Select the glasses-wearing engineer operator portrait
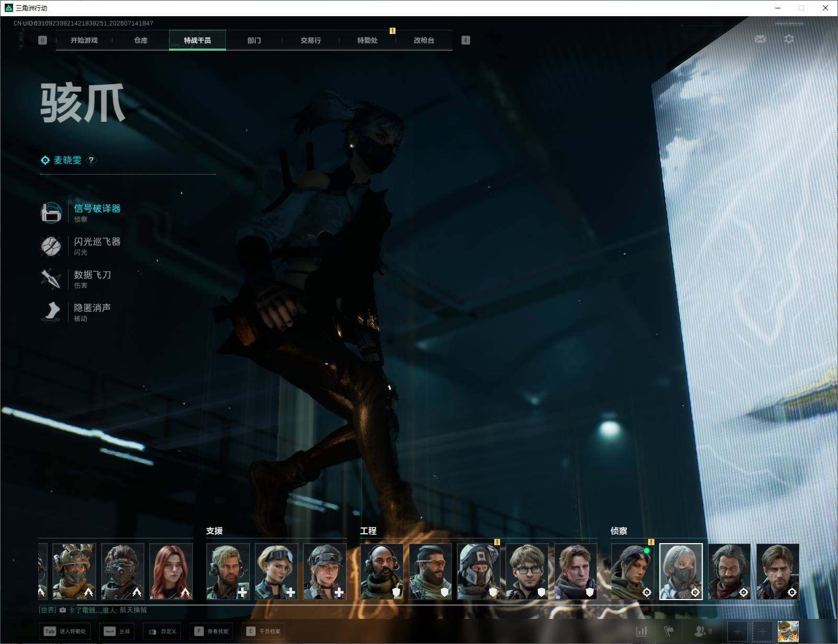This screenshot has height=644, width=838. pos(527,571)
